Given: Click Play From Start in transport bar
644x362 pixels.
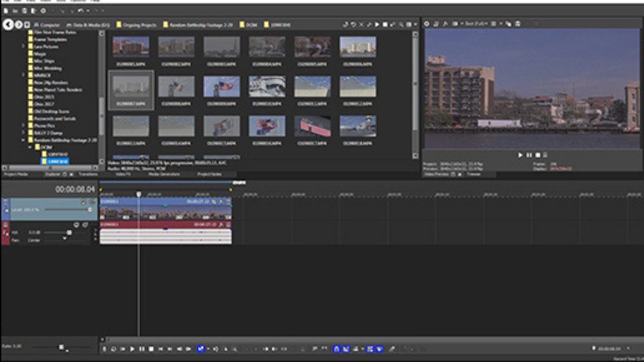Looking at the screenshot, I should pos(123,349).
